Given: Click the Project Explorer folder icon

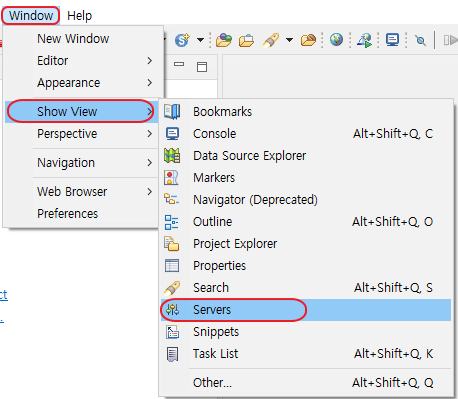Looking at the screenshot, I should pos(171,244).
